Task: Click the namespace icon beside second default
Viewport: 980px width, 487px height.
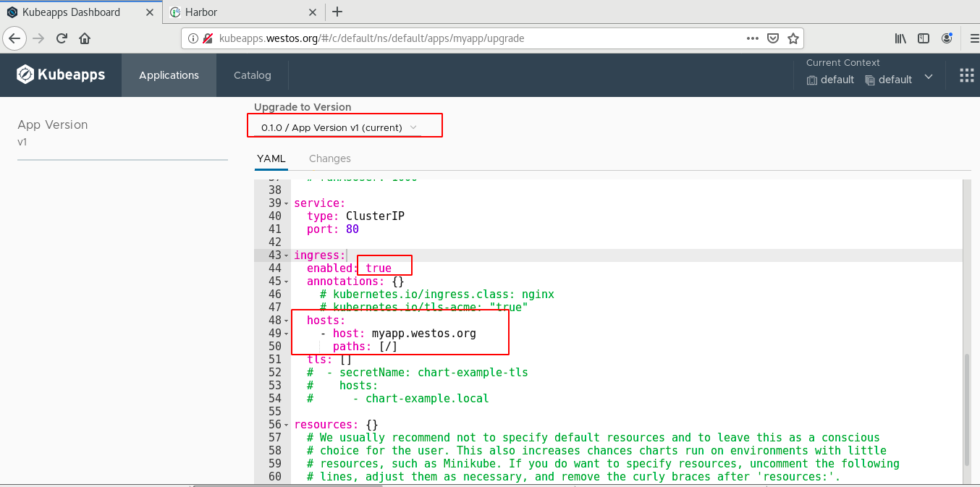Action: [x=870, y=80]
